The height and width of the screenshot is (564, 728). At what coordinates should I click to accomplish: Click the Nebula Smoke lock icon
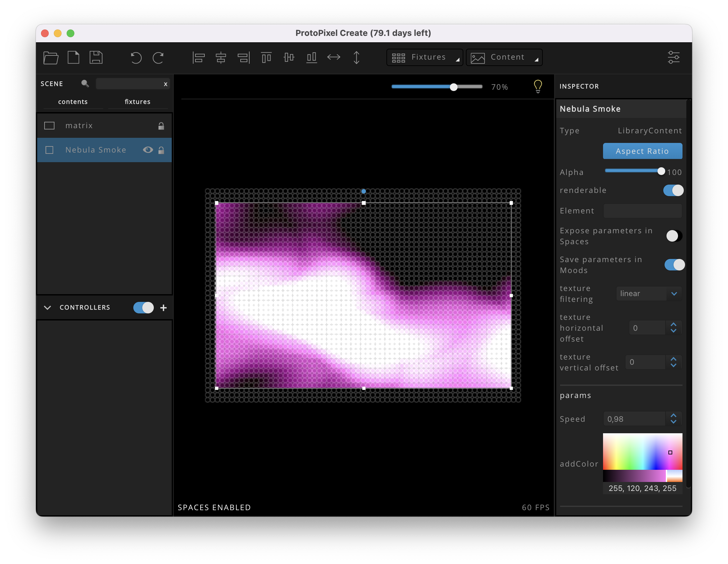tap(161, 150)
